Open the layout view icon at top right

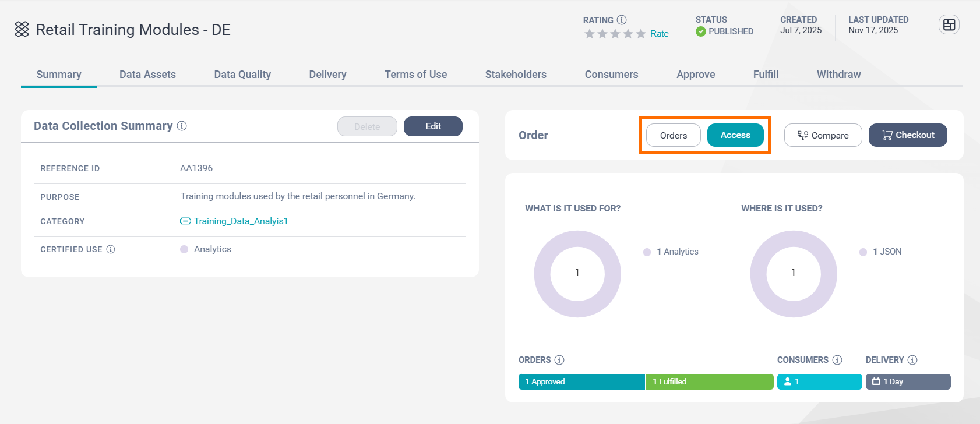pos(949,24)
